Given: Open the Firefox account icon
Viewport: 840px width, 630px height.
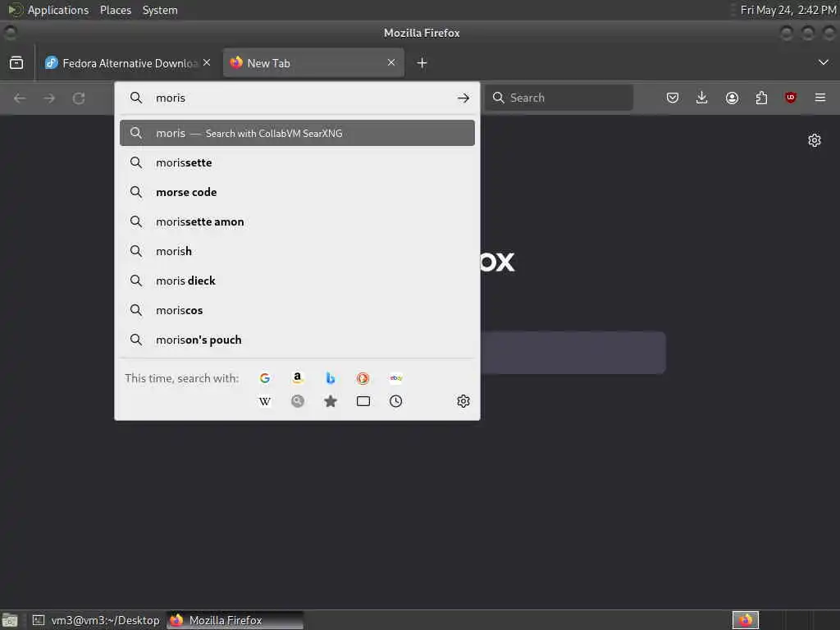Looking at the screenshot, I should pos(732,98).
